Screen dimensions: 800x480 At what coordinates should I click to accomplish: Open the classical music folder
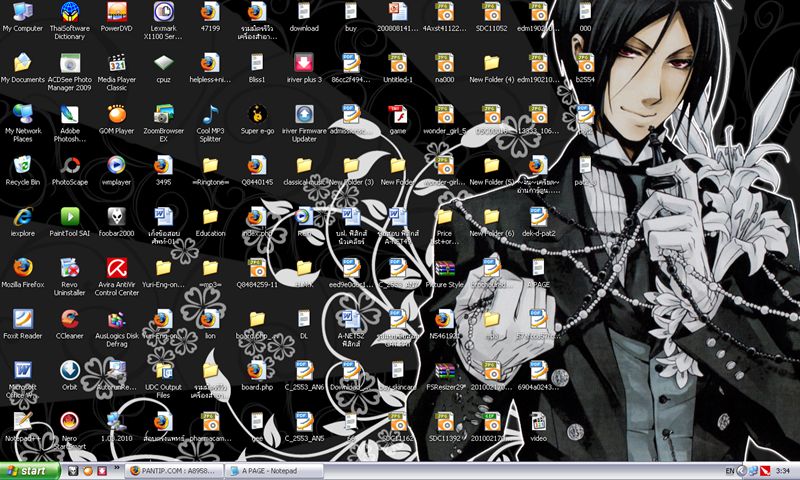pos(304,166)
